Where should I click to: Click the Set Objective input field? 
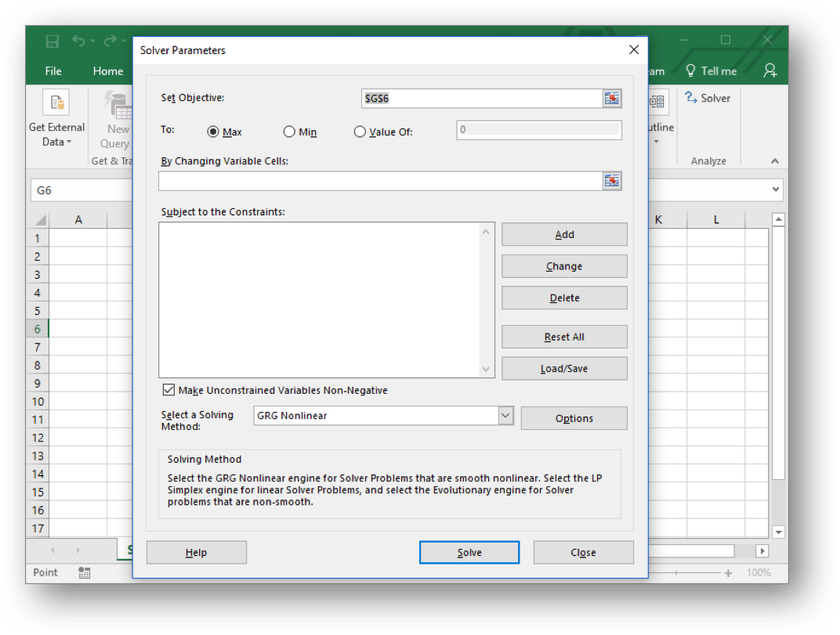coord(478,99)
